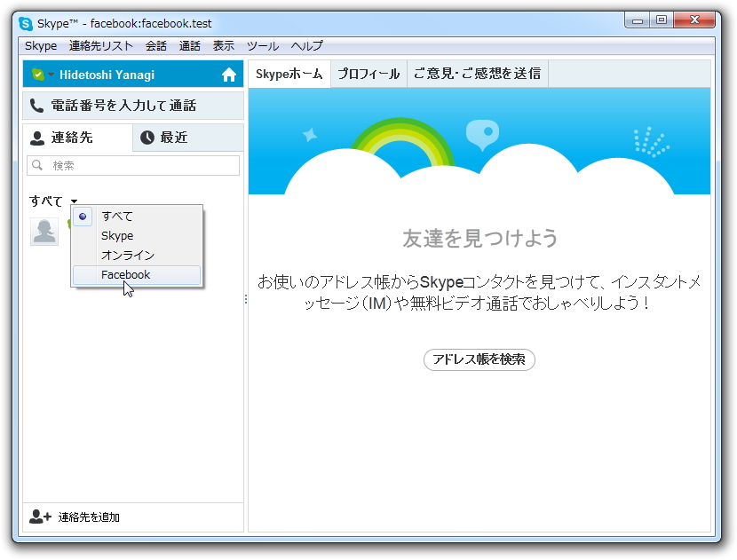This screenshot has width=737, height=560.
Task: Click the magnifier icon in the search box
Action: [38, 165]
